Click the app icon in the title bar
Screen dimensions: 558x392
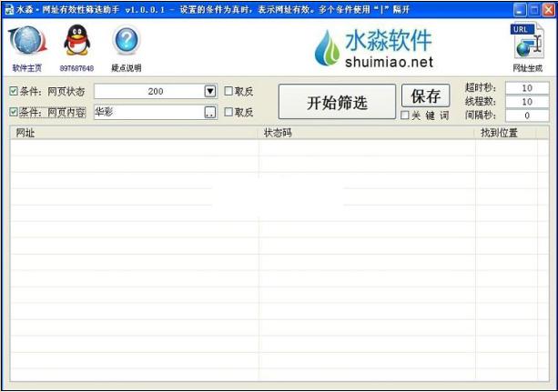8,8
